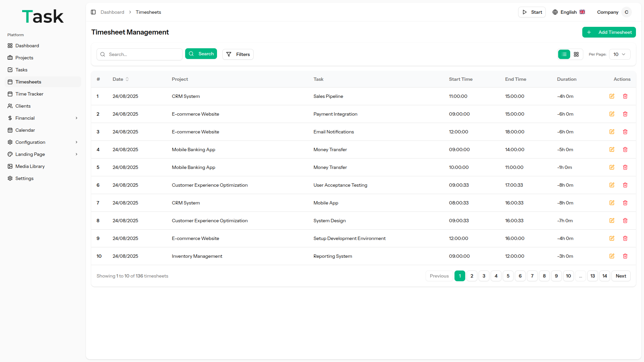
Task: Go to Clients in sidebar
Action: click(23, 106)
